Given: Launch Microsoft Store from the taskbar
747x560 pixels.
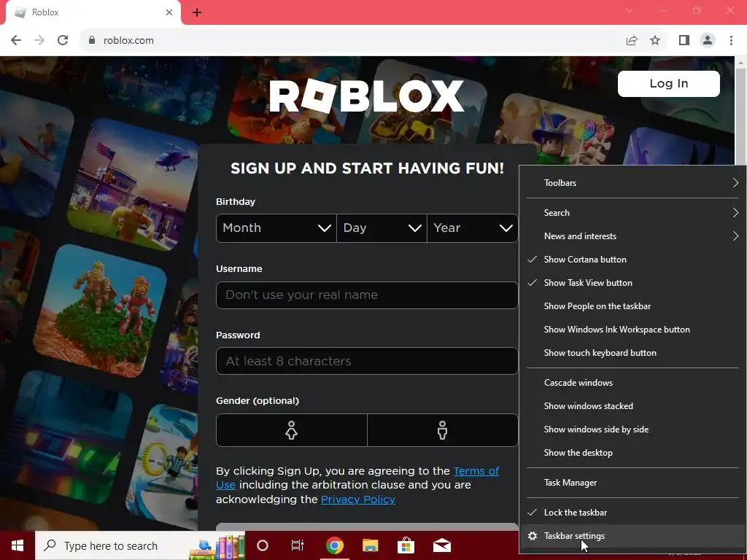Looking at the screenshot, I should click(406, 545).
